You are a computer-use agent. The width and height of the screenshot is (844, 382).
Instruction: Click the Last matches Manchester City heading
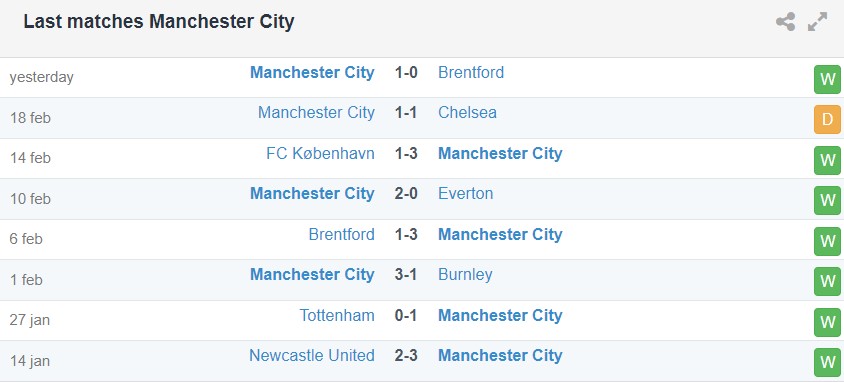[x=159, y=22]
